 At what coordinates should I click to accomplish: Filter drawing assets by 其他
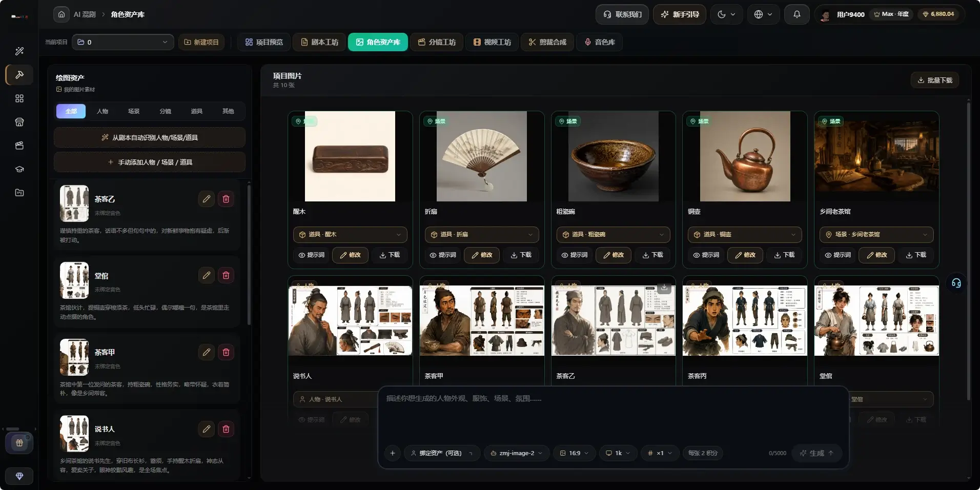[x=228, y=111]
